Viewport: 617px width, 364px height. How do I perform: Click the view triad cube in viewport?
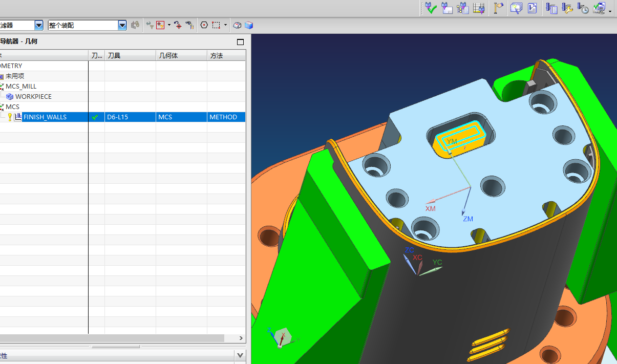(x=282, y=337)
